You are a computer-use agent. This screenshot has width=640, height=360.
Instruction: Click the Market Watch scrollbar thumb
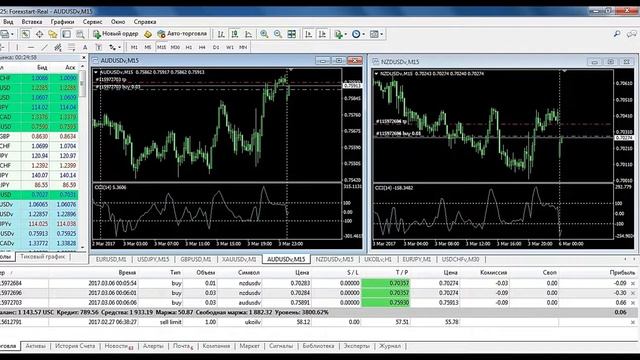82,84
